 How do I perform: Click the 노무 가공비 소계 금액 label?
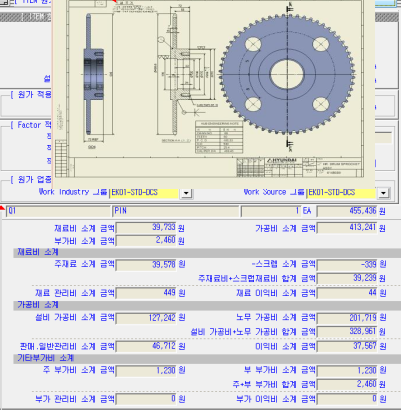[x=276, y=318]
